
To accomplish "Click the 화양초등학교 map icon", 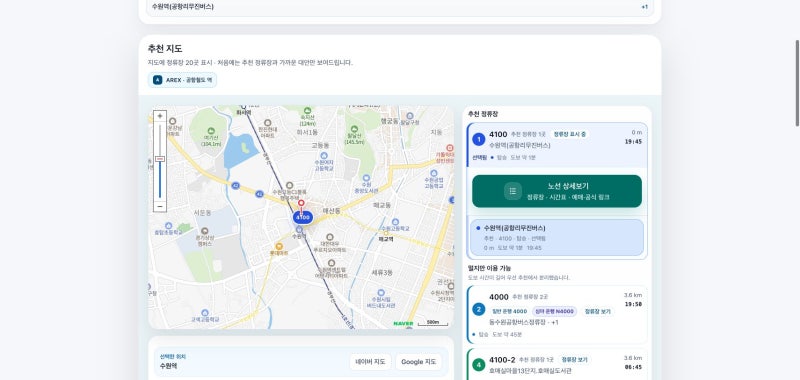I will pos(168,225).
